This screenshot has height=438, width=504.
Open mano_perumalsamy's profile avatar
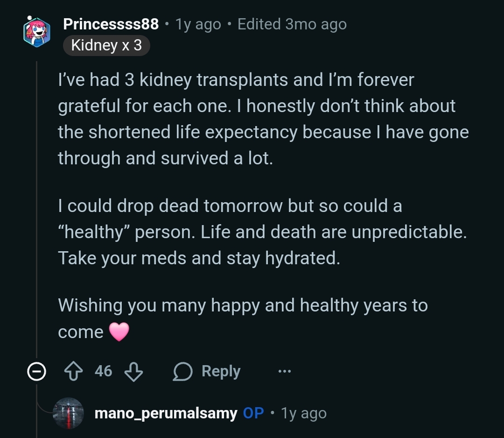coord(68,413)
